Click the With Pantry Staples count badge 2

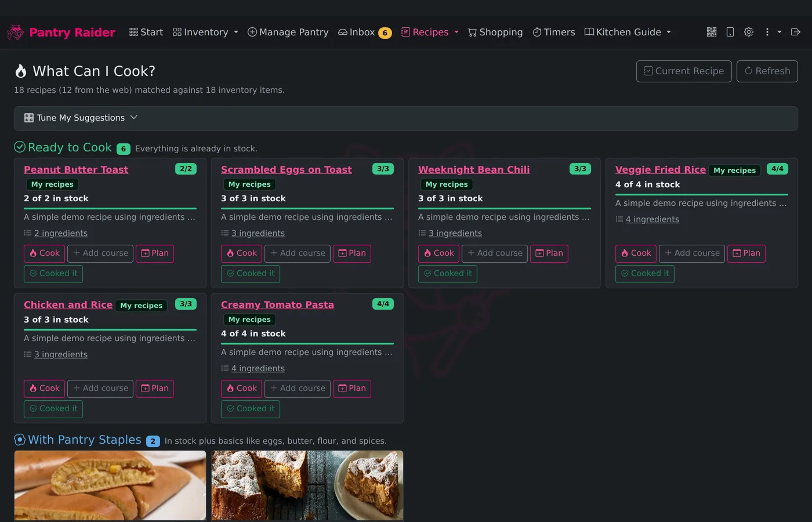click(153, 441)
